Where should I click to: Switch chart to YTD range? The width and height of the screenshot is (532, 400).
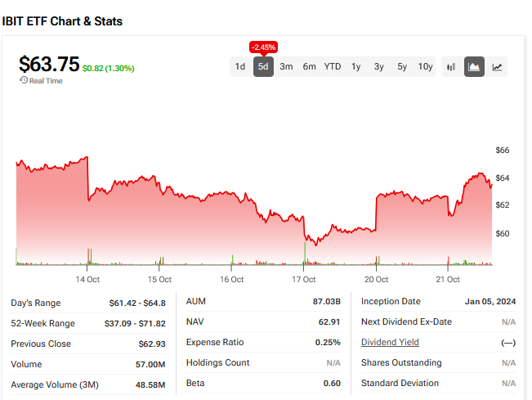(333, 67)
